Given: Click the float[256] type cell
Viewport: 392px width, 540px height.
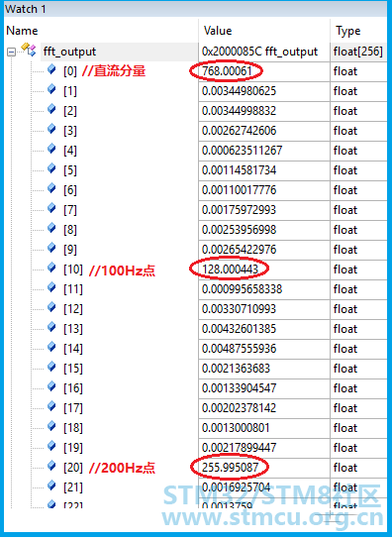Looking at the screenshot, I should [x=358, y=52].
